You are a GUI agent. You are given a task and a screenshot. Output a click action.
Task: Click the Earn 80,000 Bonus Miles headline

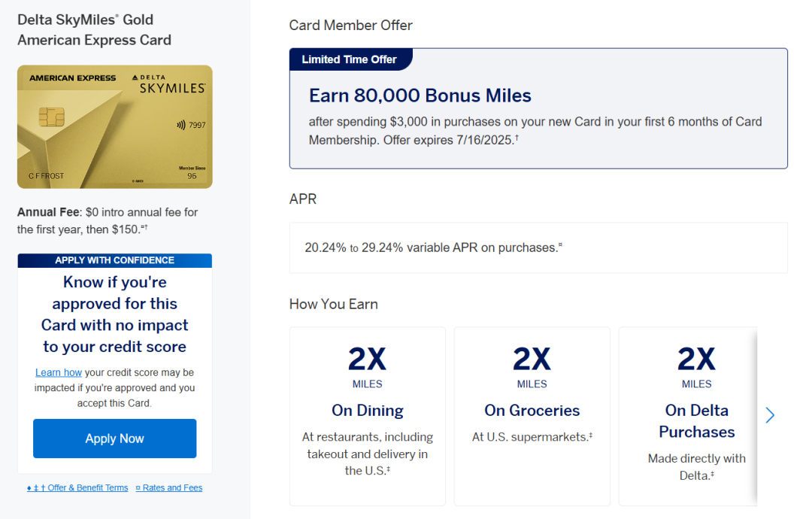pos(420,96)
